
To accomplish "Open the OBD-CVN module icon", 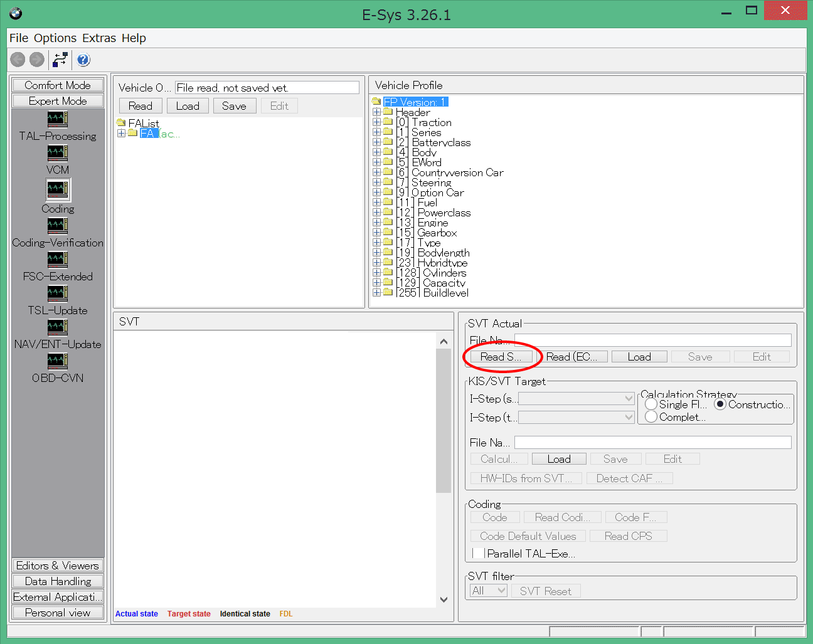I will pyautogui.click(x=58, y=361).
